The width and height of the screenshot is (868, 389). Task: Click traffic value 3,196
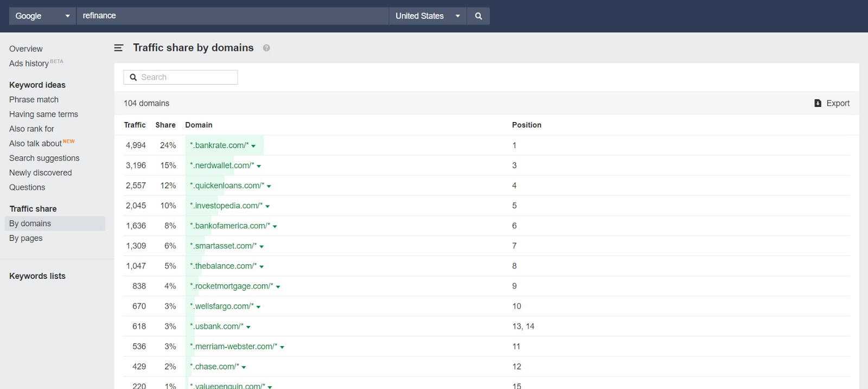click(136, 165)
